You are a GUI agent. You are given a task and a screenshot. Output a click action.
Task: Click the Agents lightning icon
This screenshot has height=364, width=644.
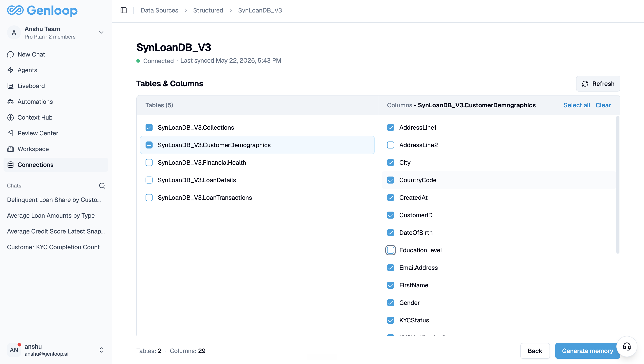pos(11,70)
